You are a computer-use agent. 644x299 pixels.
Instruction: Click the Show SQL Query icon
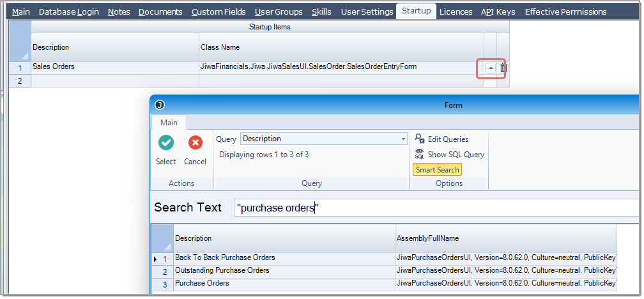(x=419, y=154)
